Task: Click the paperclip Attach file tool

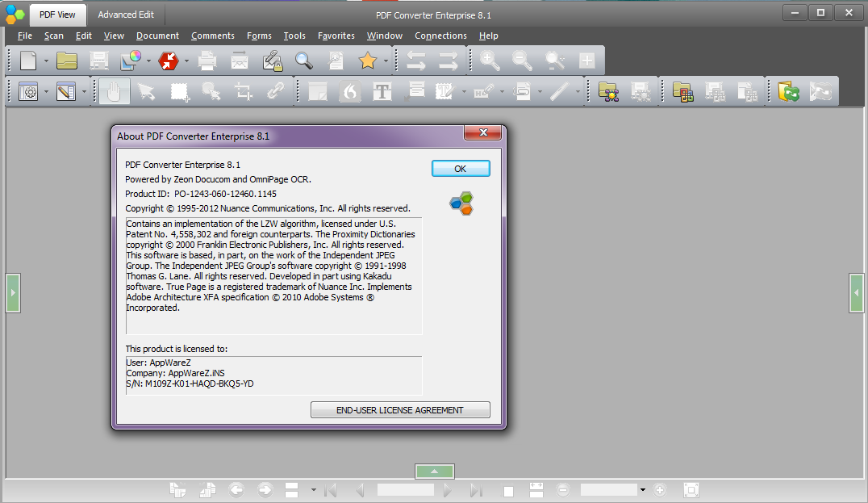Action: (521, 91)
